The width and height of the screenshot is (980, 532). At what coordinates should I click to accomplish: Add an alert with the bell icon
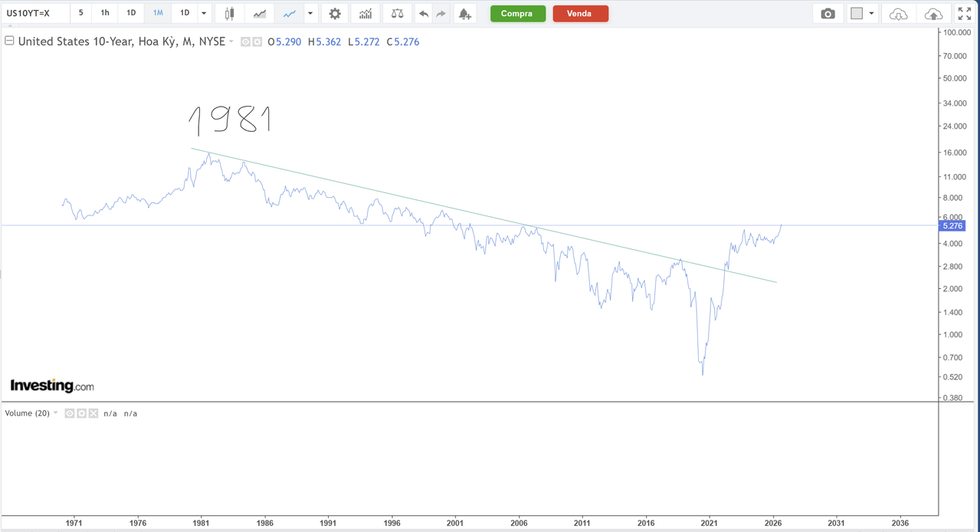point(464,14)
